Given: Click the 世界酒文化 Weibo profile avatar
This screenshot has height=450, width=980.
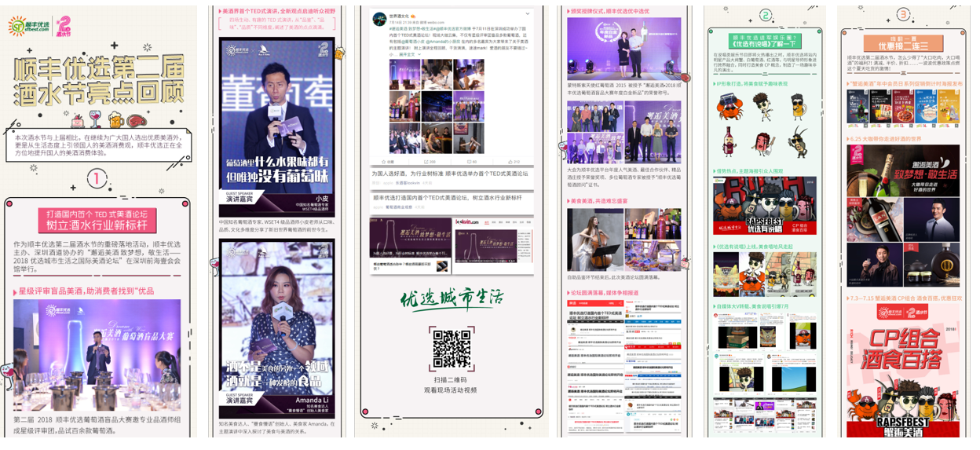Looking at the screenshot, I should 379,19.
